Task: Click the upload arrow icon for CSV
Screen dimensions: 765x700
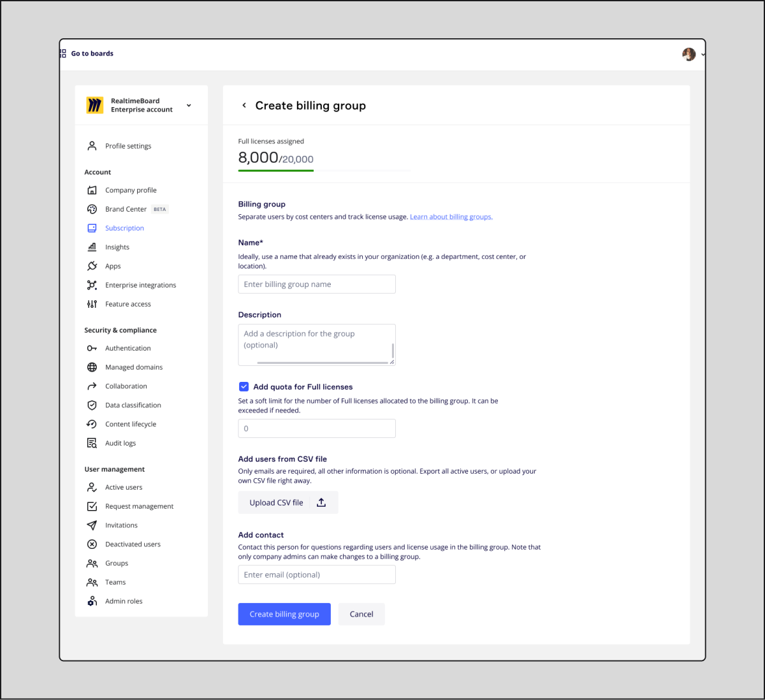Action: pos(321,502)
